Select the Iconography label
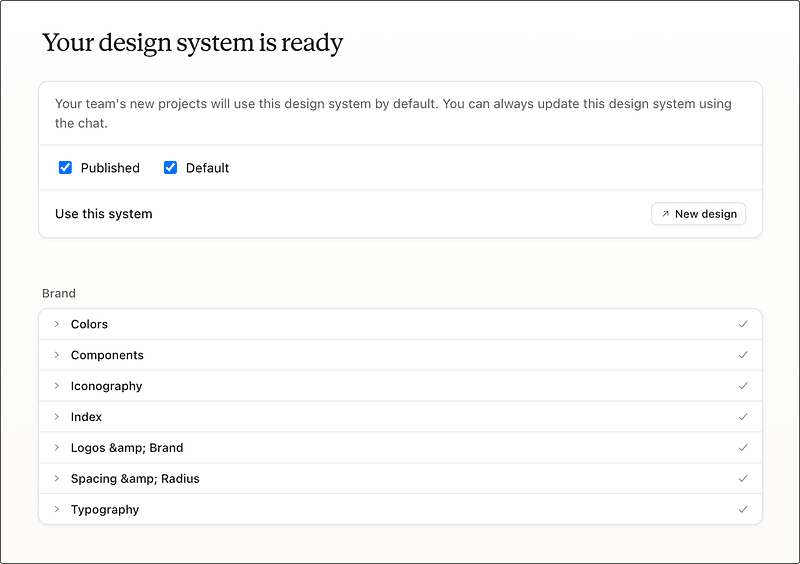800x564 pixels. tap(106, 386)
